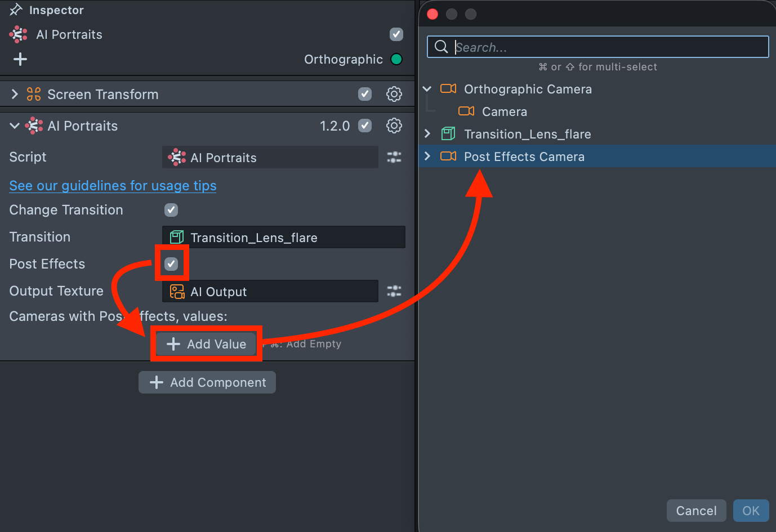This screenshot has height=532, width=776.
Task: Click the magnifier icon in search bar
Action: click(x=441, y=47)
